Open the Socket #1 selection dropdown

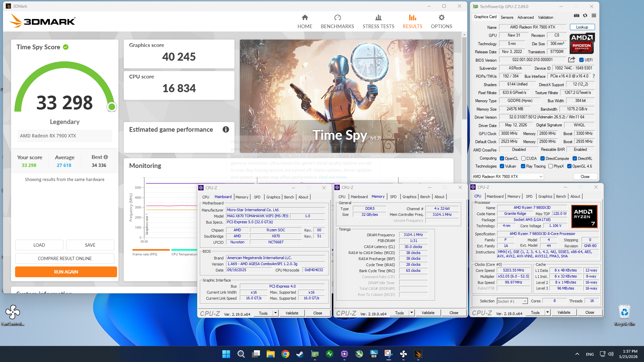coord(512,301)
